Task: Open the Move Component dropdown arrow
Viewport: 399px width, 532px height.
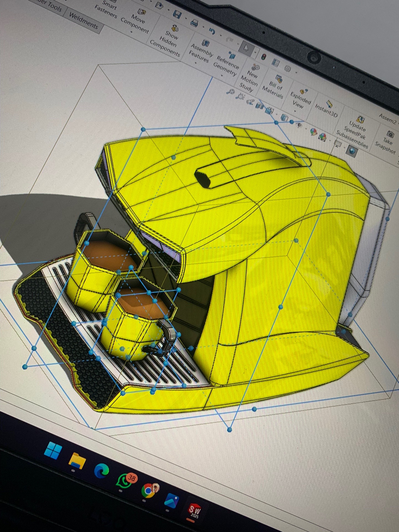Action: pos(131,32)
